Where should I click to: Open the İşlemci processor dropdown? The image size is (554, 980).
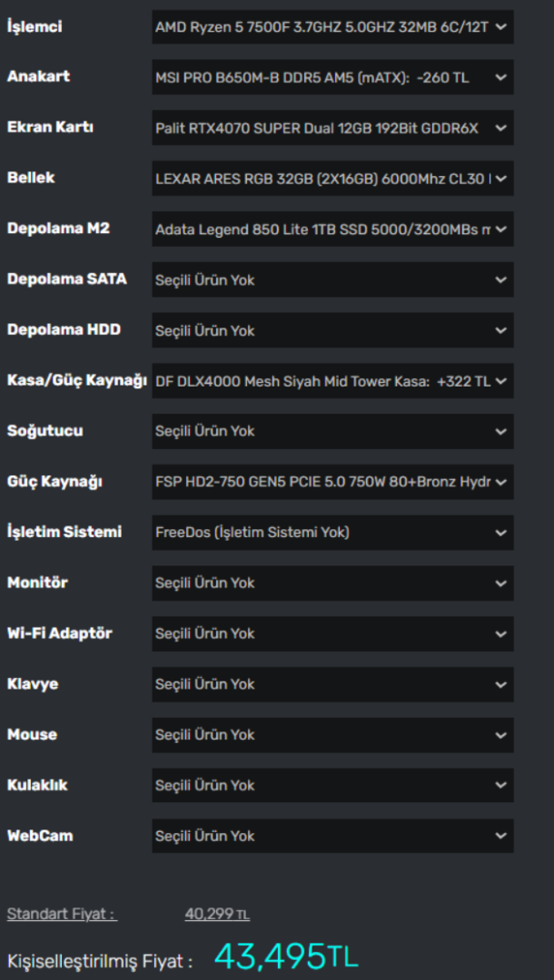pyautogui.click(x=332, y=27)
